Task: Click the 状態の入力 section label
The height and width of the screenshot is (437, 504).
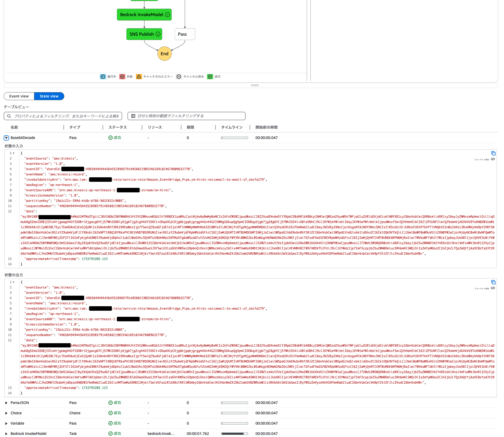Action: tap(14, 146)
